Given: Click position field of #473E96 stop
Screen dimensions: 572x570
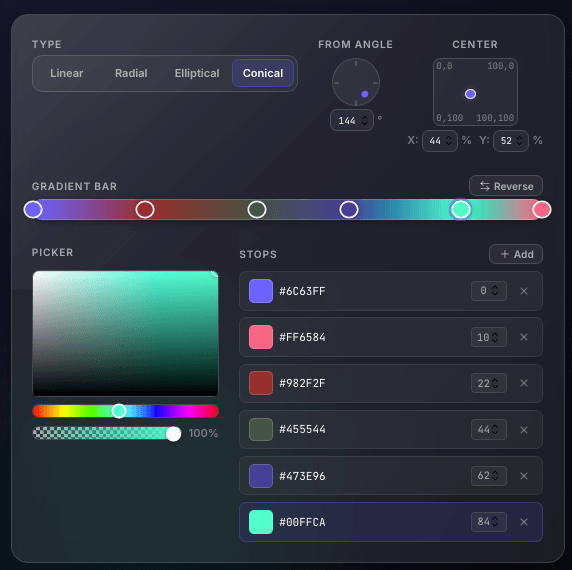Looking at the screenshot, I should [x=488, y=476].
